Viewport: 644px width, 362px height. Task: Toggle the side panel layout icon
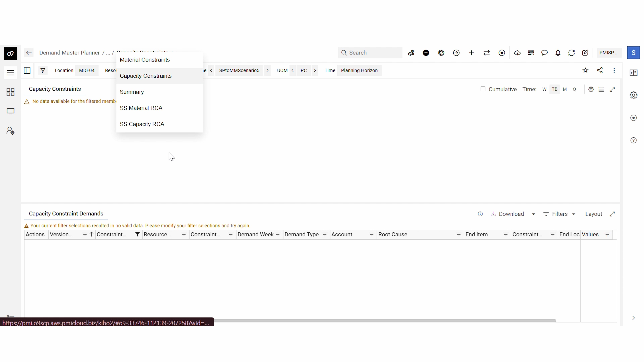27,70
